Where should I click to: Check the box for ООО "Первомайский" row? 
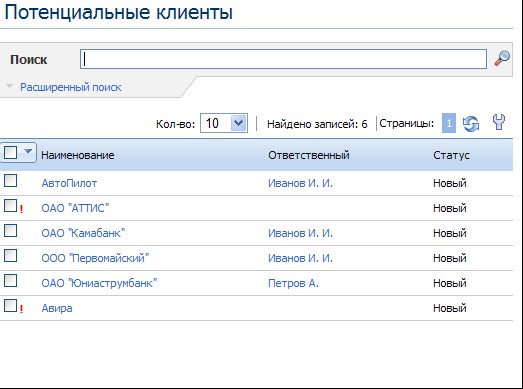point(10,256)
